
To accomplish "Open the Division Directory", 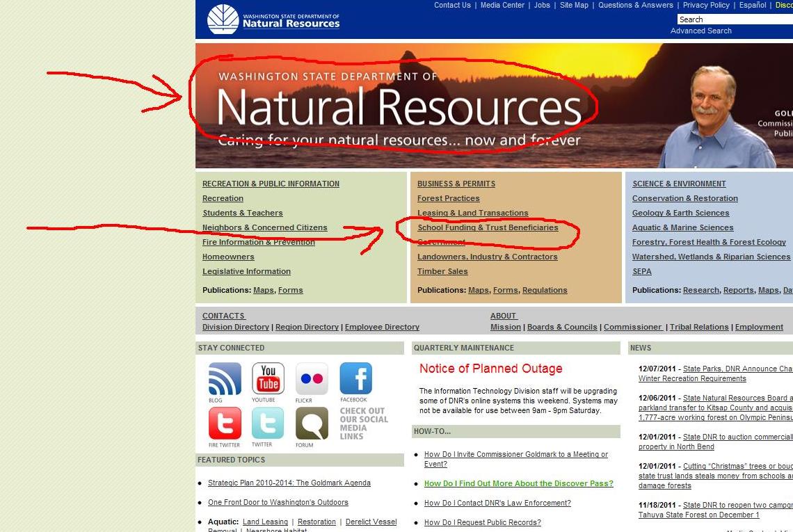I will coord(236,327).
